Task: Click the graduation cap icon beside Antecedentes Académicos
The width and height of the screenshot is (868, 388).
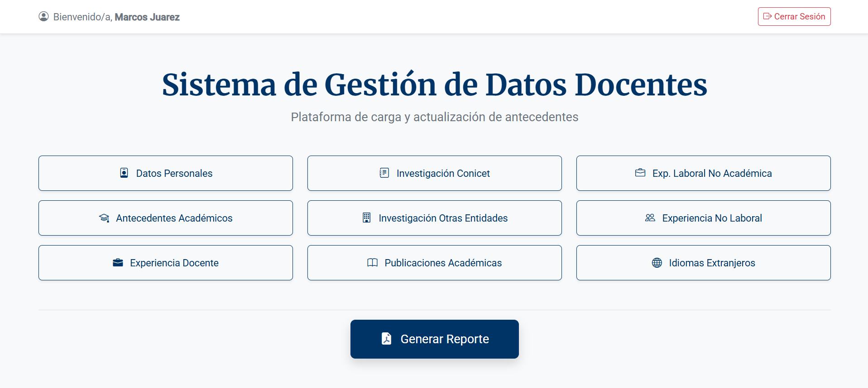Action: click(105, 218)
